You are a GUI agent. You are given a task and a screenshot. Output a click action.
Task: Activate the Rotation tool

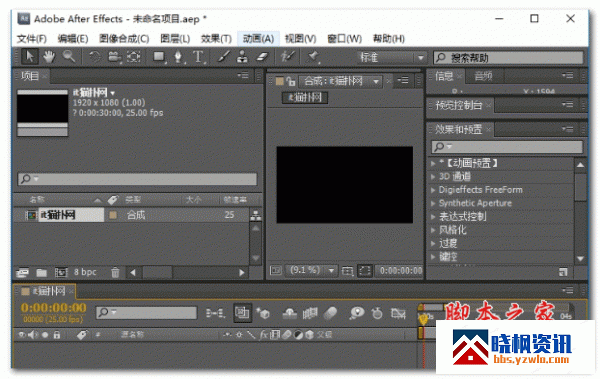click(95, 57)
